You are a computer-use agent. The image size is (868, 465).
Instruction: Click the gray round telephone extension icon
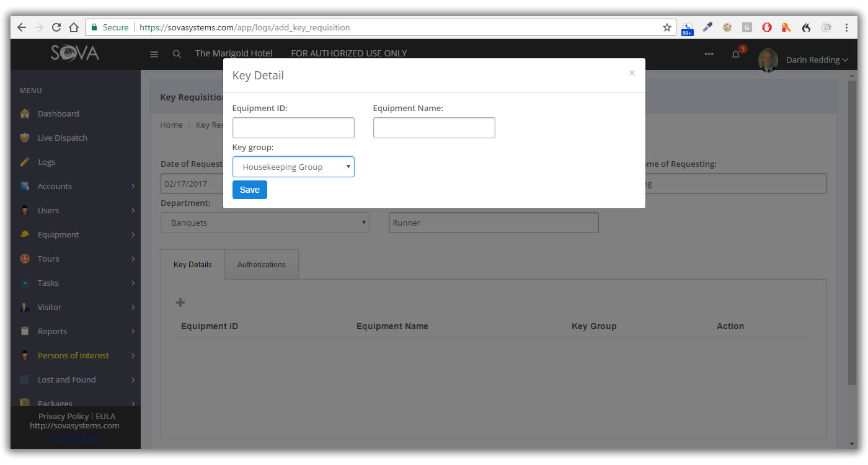click(x=826, y=27)
